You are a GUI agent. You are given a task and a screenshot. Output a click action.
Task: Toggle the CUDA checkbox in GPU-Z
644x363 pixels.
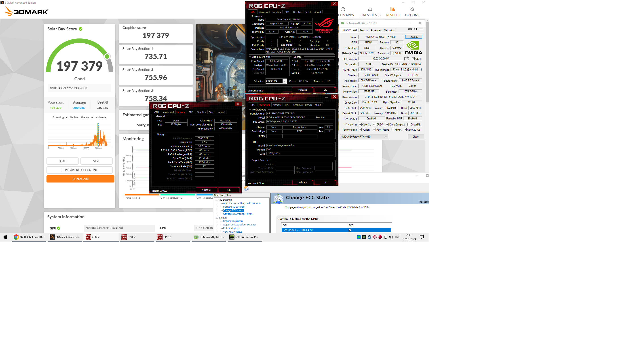pos(374,124)
